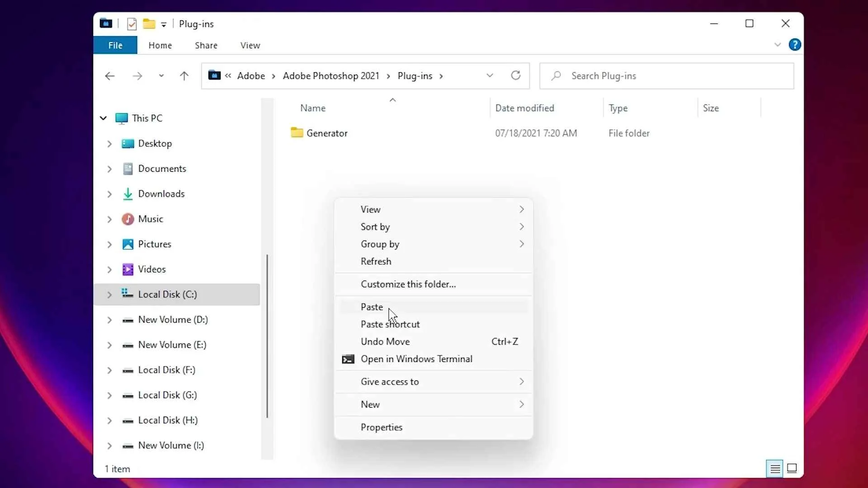Expand the Documents tree node
Image resolution: width=868 pixels, height=488 pixels.
tap(109, 169)
